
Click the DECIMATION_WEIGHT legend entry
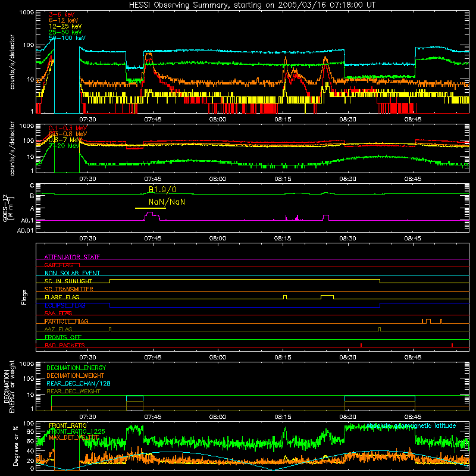click(76, 376)
